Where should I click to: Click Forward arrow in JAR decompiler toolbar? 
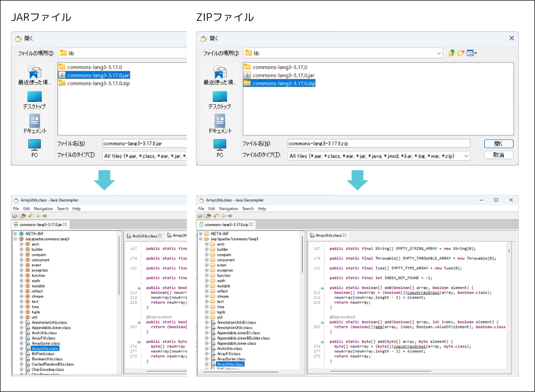click(45, 216)
